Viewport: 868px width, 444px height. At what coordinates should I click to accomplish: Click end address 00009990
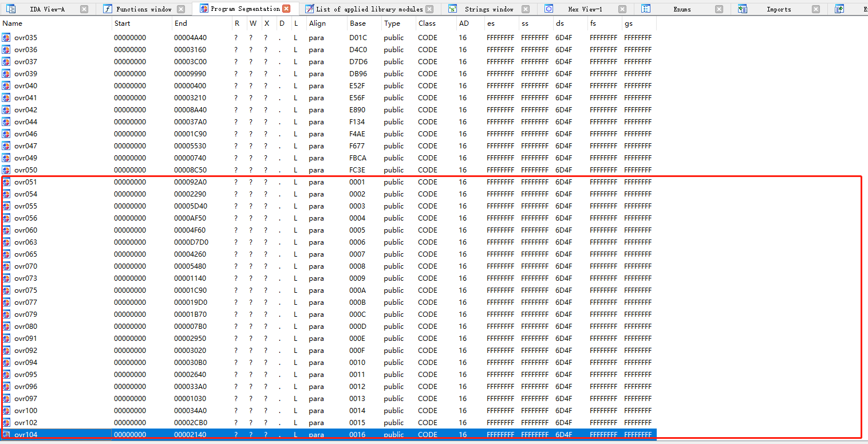[190, 74]
